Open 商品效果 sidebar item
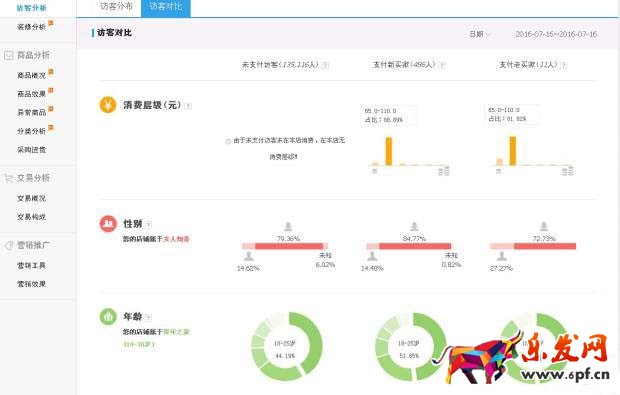The height and width of the screenshot is (395, 620). pyautogui.click(x=31, y=94)
